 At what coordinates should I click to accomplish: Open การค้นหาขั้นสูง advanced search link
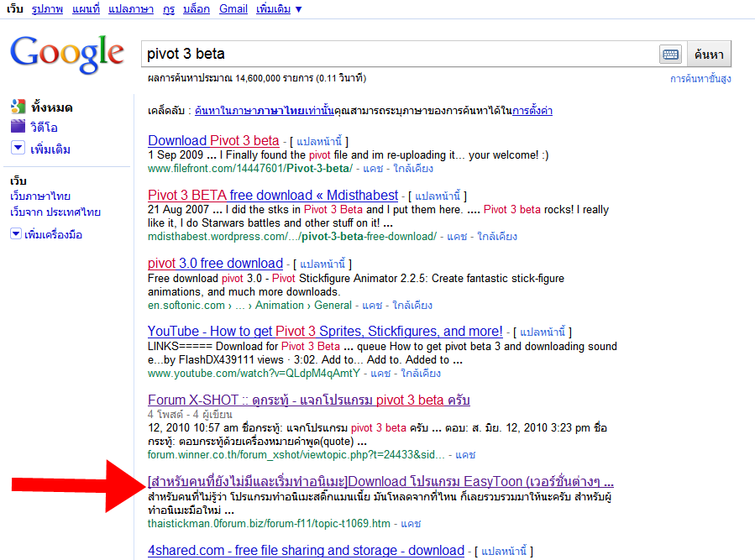[x=700, y=78]
